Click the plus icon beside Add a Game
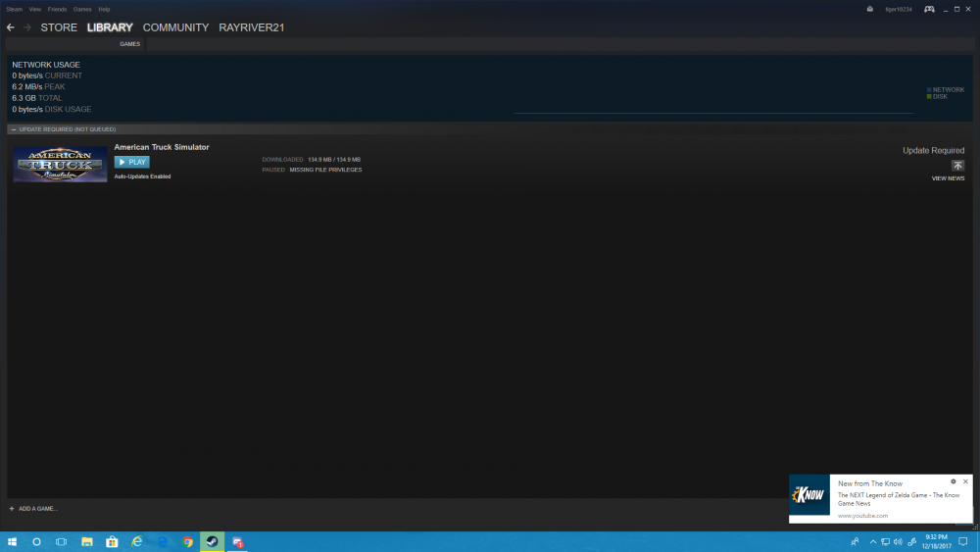Screen dimensions: 980x552 pyautogui.click(x=12, y=508)
